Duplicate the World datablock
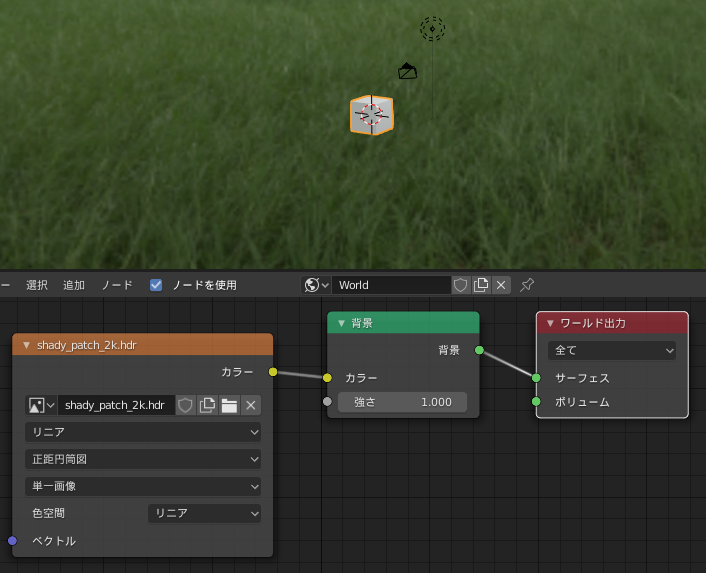This screenshot has width=706, height=573. [x=481, y=285]
